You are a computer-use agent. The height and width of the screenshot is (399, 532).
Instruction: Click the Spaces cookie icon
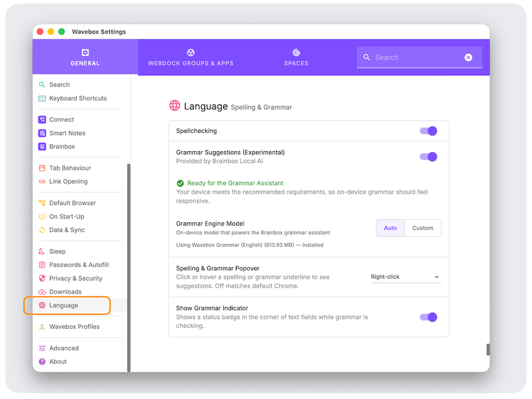pos(296,53)
